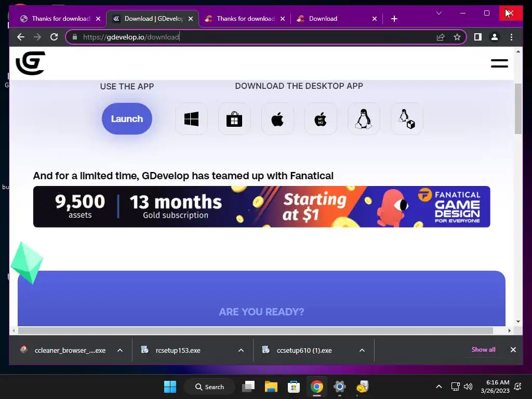Click the Windows download icon
Viewport: 532px width, 399px height.
[x=191, y=119]
